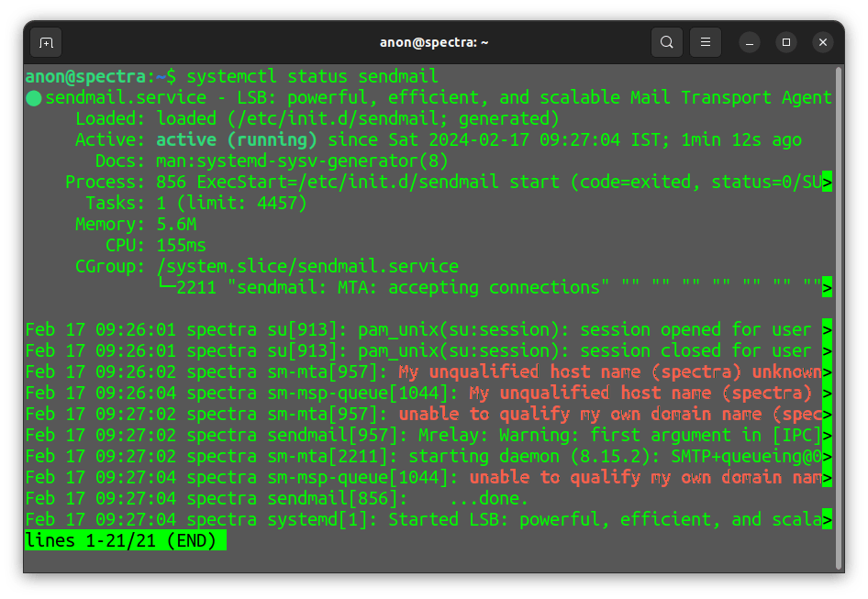Click the title 'anon@spectra: ~'

434,42
